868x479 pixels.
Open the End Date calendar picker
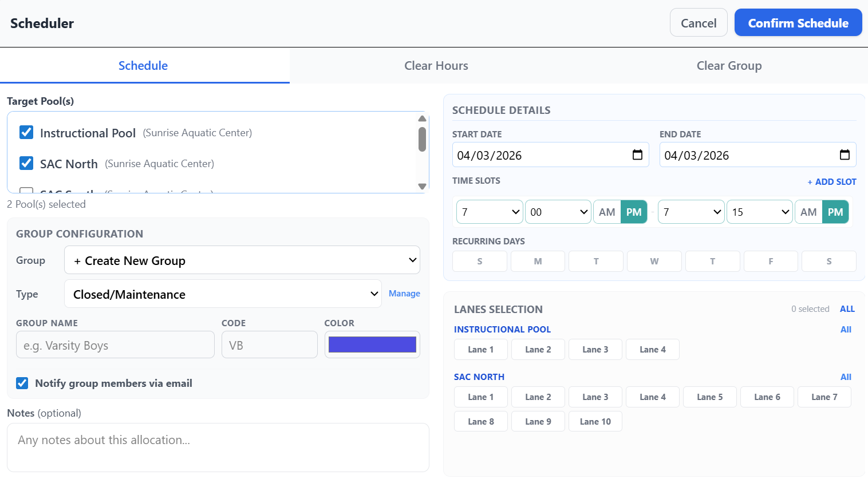(x=845, y=155)
